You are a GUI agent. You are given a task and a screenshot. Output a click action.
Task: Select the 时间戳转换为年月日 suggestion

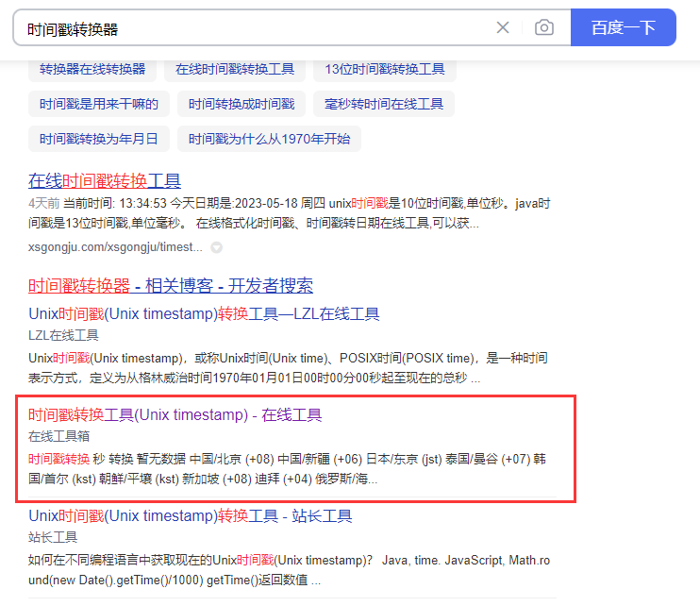click(99, 139)
